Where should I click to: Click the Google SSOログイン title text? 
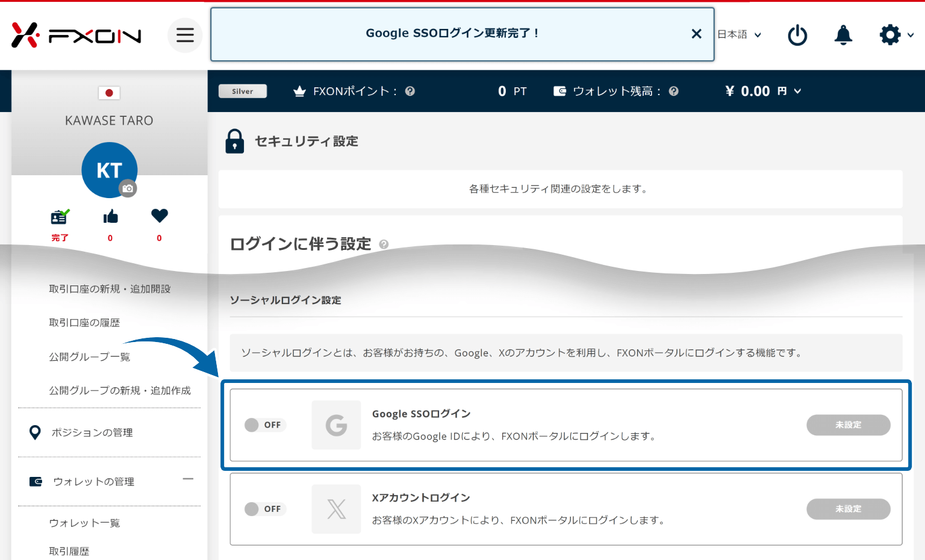click(x=422, y=414)
